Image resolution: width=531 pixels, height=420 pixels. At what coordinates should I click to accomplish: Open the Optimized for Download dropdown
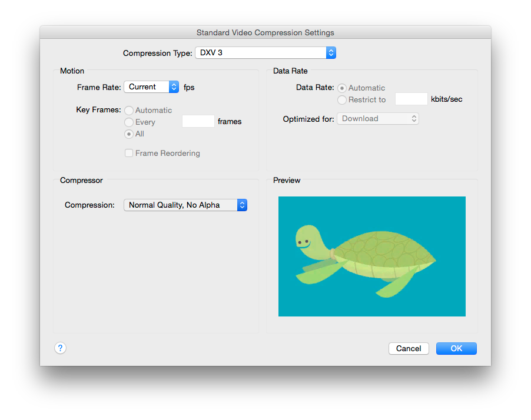click(x=377, y=119)
